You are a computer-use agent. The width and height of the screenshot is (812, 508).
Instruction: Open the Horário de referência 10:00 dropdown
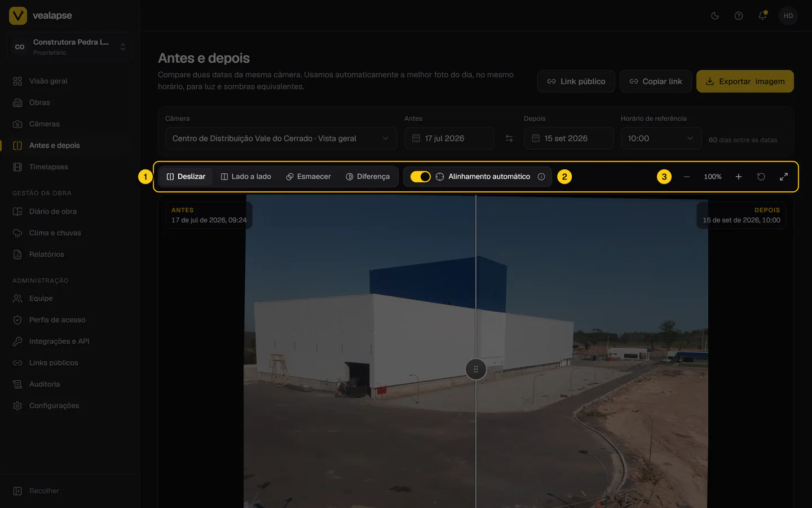click(x=661, y=138)
